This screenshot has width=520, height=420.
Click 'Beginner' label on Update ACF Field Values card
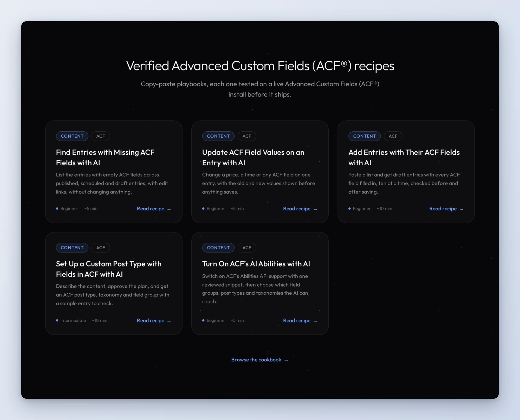[x=216, y=209]
